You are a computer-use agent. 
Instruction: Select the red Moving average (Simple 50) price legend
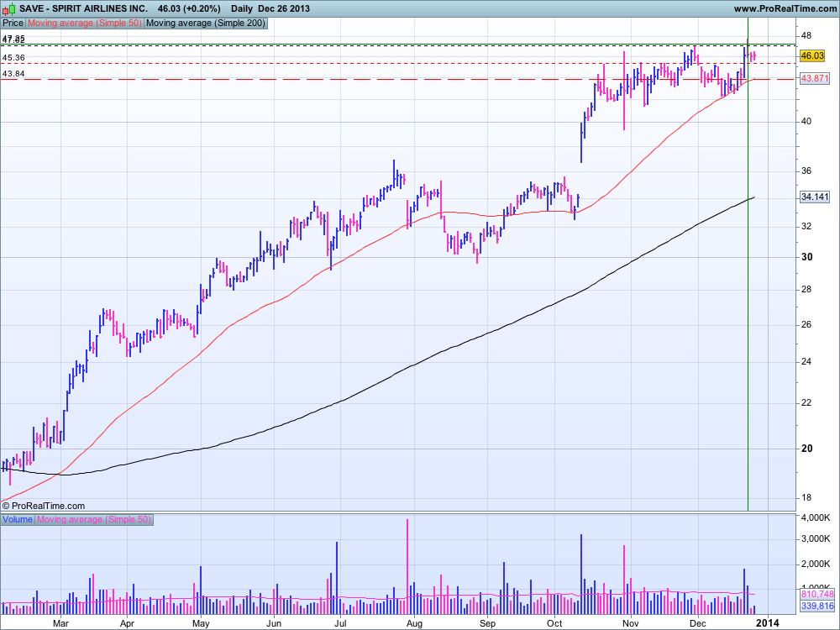[85, 24]
